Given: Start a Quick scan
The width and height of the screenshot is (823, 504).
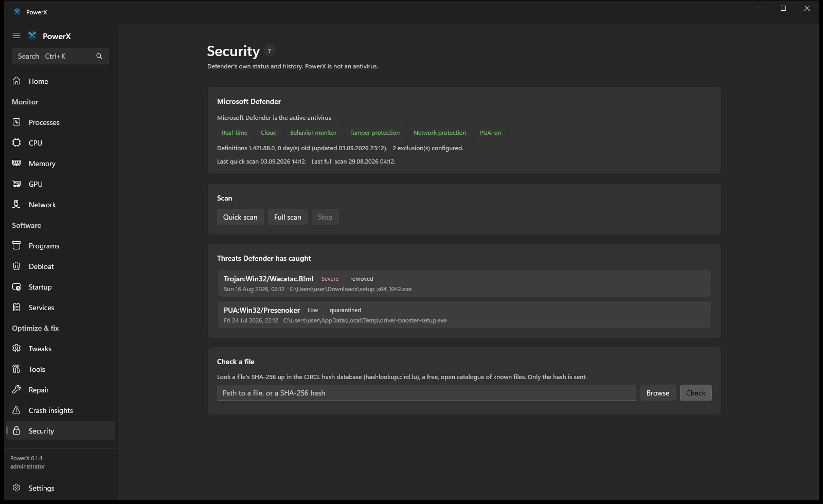Looking at the screenshot, I should (x=240, y=217).
